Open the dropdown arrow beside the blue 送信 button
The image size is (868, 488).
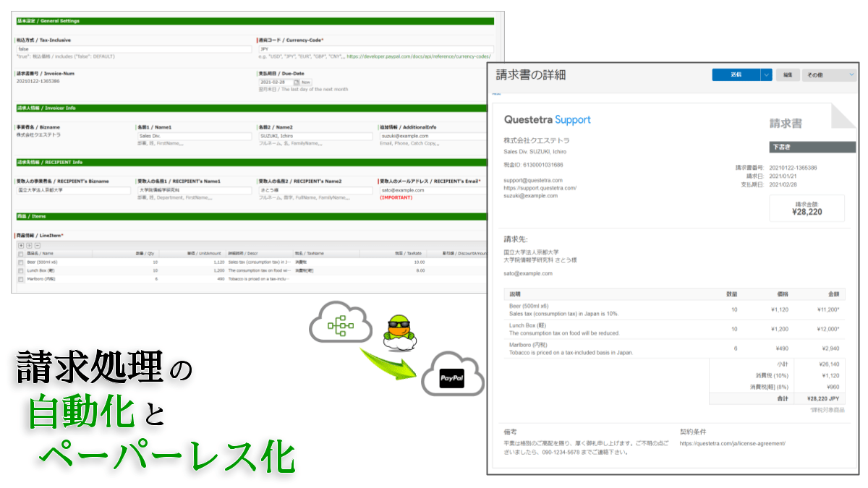click(766, 74)
